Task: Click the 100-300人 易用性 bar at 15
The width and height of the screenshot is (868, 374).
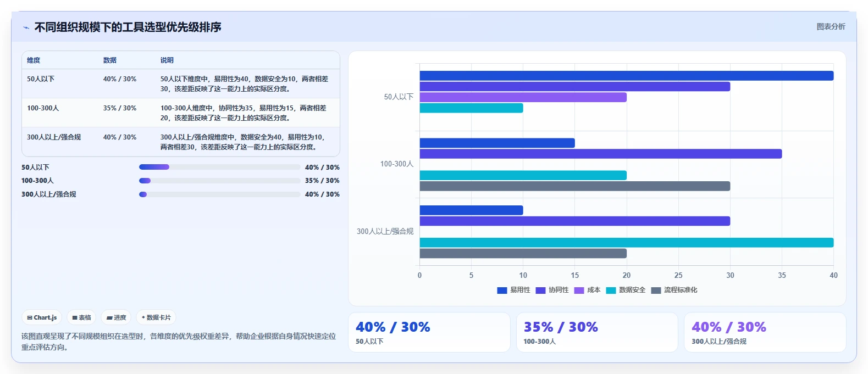Action: (x=497, y=143)
